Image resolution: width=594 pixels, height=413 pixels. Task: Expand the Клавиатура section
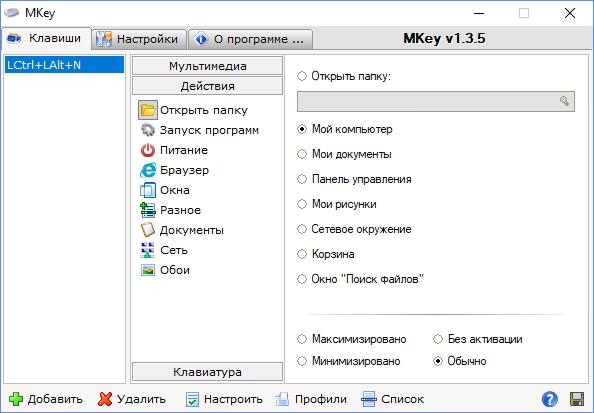point(207,372)
